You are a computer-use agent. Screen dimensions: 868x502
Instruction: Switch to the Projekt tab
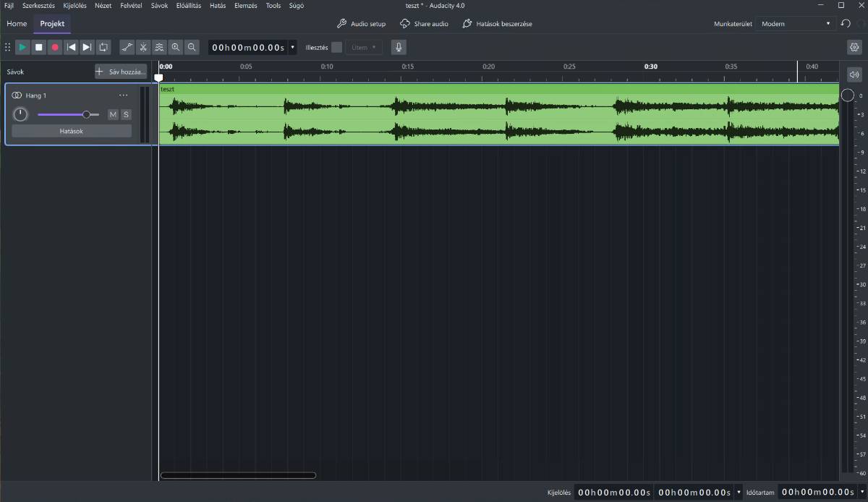click(x=52, y=24)
